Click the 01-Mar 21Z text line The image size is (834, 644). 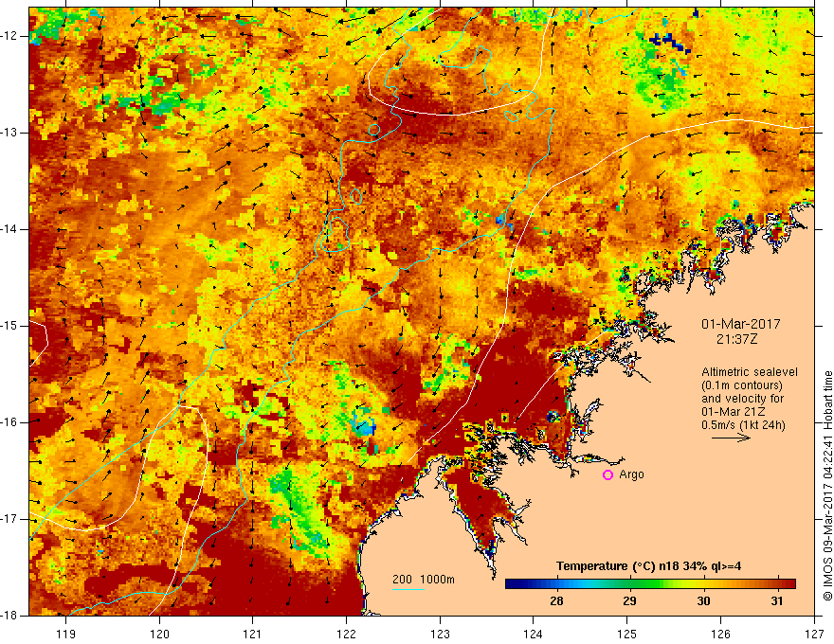tap(735, 412)
